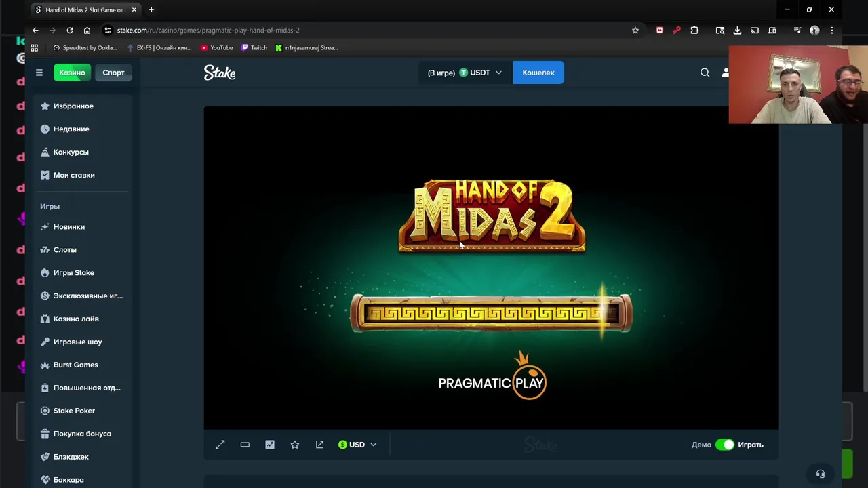
Task: Click the Stake logo
Action: (220, 73)
